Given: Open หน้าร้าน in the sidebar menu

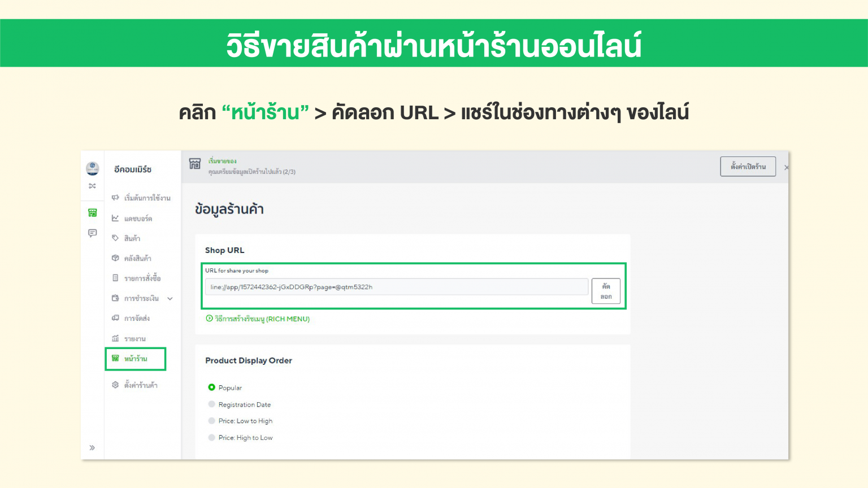Looking at the screenshot, I should (136, 359).
